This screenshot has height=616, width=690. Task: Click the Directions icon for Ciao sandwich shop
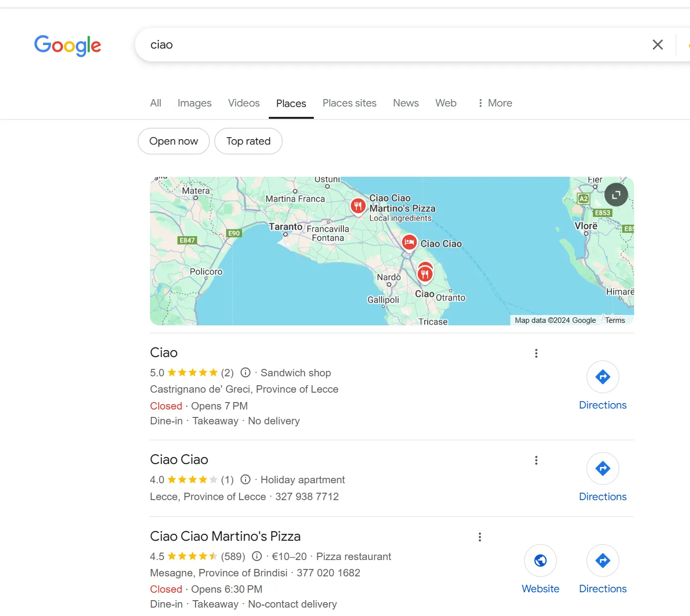click(602, 377)
